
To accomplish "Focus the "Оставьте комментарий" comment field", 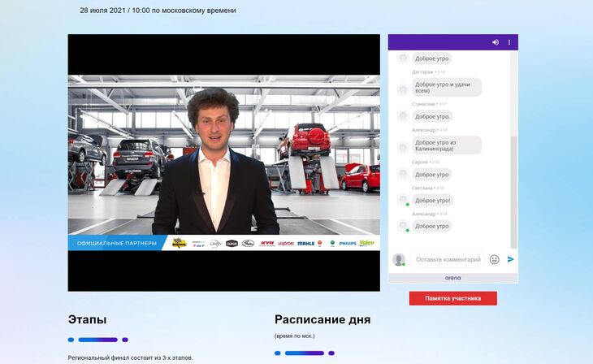I will (448, 259).
